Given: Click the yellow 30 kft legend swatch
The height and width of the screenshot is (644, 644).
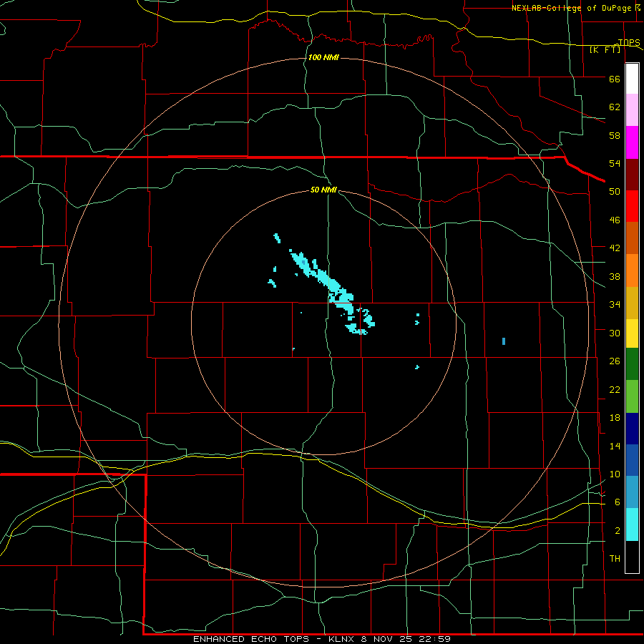Looking at the screenshot, I should pyautogui.click(x=632, y=333).
